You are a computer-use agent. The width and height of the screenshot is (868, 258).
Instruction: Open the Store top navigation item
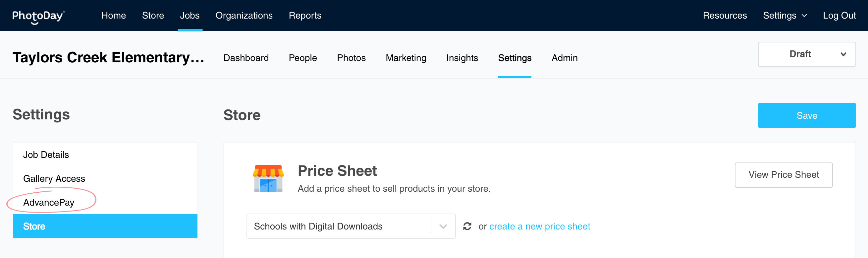click(153, 16)
